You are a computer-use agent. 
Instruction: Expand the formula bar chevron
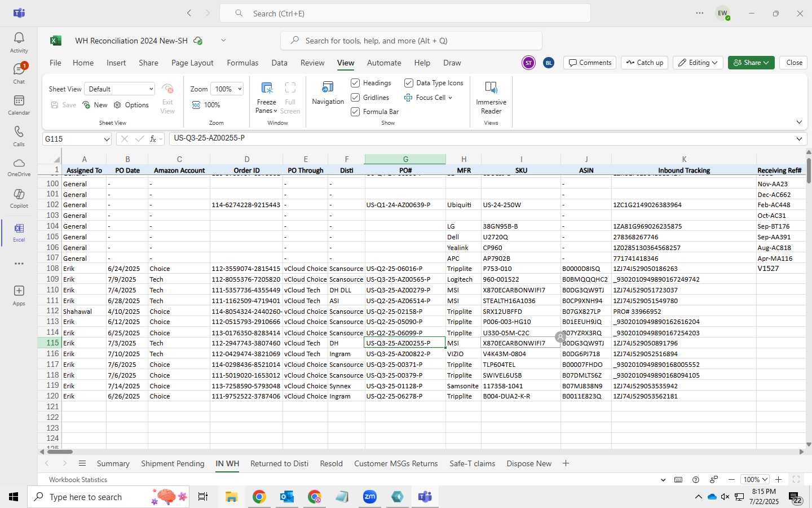(x=799, y=139)
